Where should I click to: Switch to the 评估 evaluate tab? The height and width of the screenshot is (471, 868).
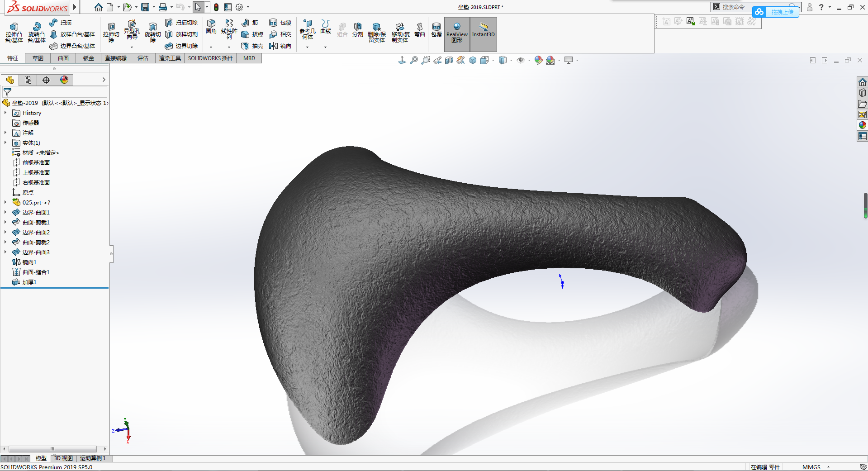click(143, 58)
